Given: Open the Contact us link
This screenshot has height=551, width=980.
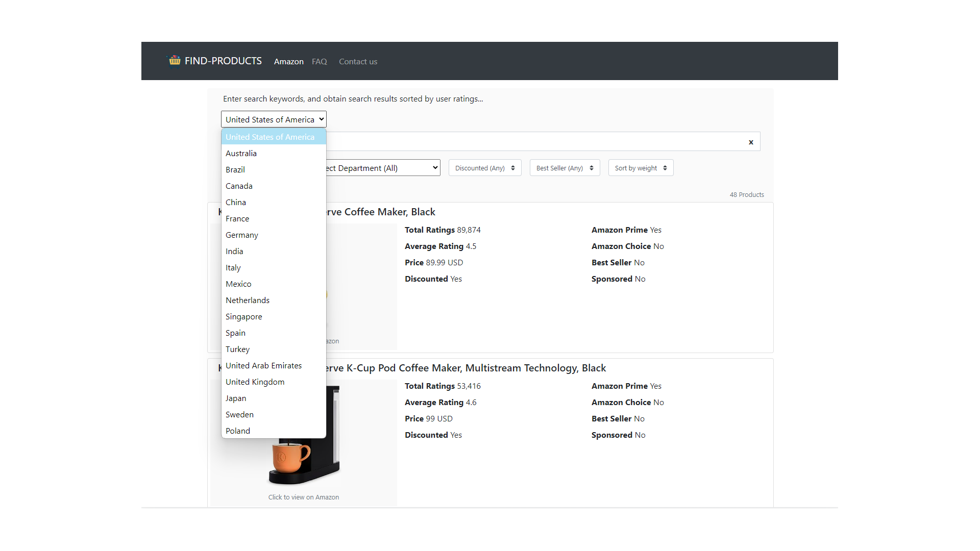Looking at the screenshot, I should pos(358,61).
